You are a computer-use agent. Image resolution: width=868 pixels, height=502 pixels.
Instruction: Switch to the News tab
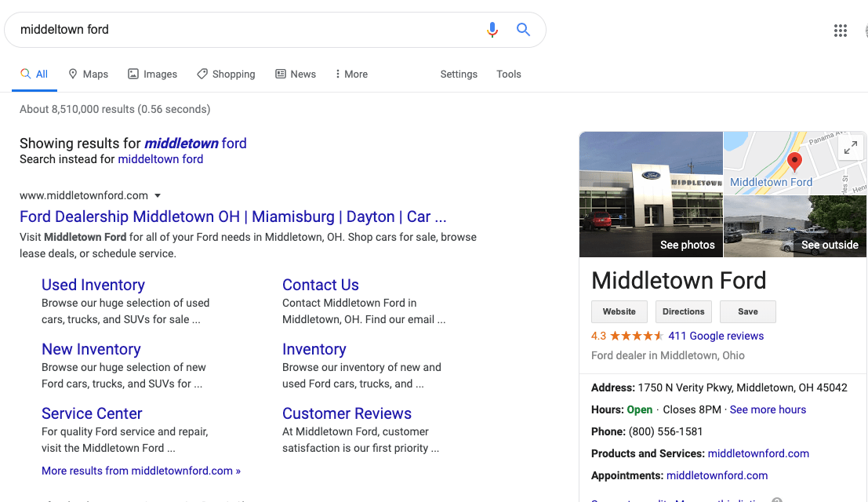[x=296, y=74]
